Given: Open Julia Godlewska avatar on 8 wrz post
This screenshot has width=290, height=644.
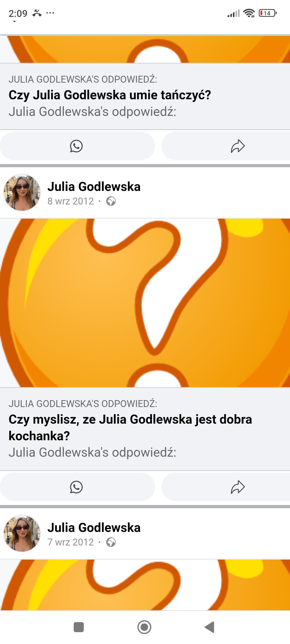Looking at the screenshot, I should coord(22,193).
